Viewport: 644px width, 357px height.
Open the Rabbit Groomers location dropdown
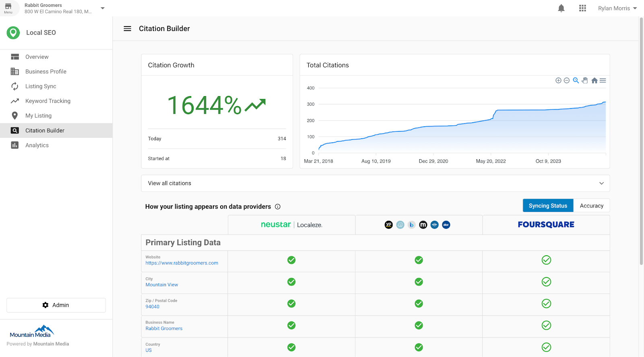coord(103,8)
